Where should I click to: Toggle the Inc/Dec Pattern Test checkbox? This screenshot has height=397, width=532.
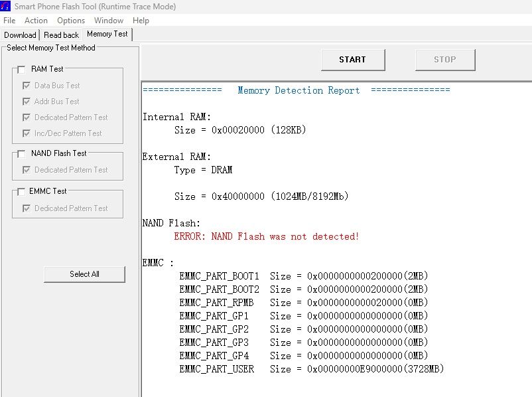27,133
